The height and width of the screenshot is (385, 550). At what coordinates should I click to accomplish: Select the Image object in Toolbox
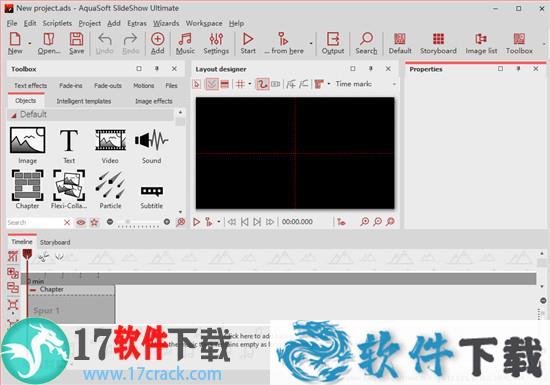point(27,146)
